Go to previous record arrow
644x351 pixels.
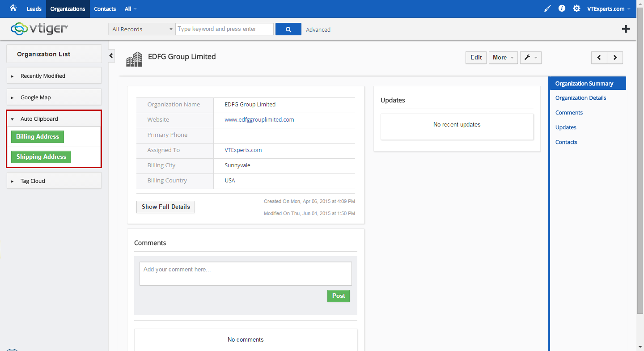pyautogui.click(x=599, y=57)
